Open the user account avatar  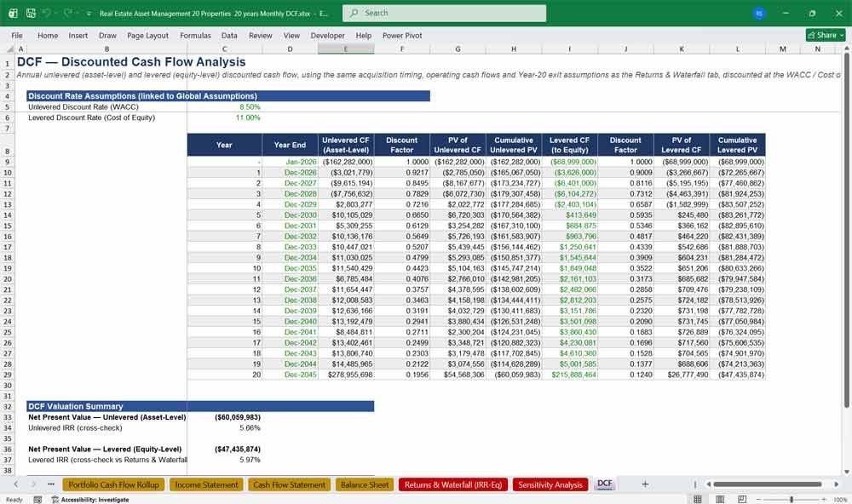[759, 13]
